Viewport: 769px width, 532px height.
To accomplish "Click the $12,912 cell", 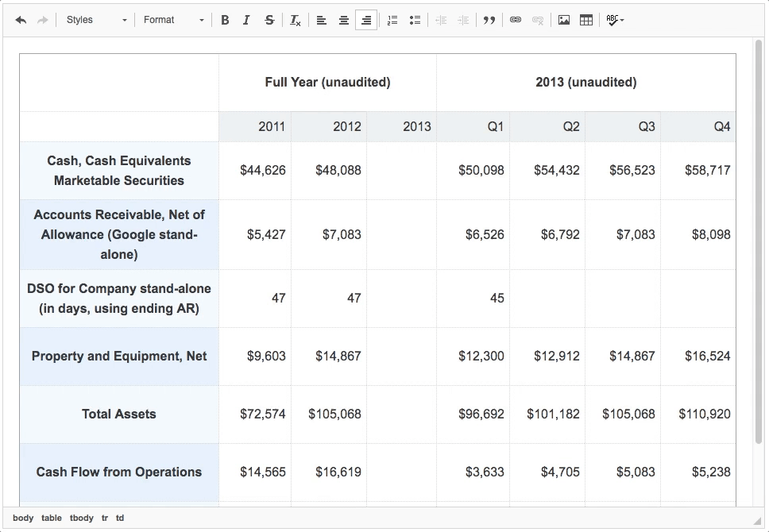I will coord(547,356).
